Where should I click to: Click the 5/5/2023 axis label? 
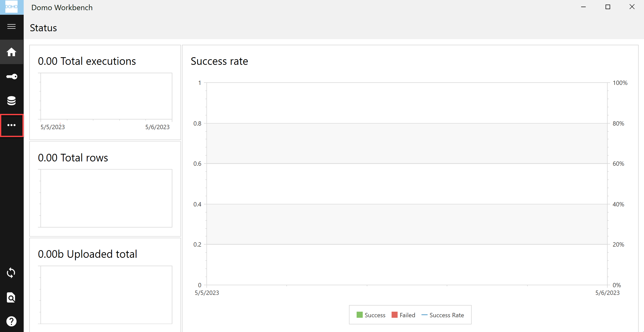(206, 293)
